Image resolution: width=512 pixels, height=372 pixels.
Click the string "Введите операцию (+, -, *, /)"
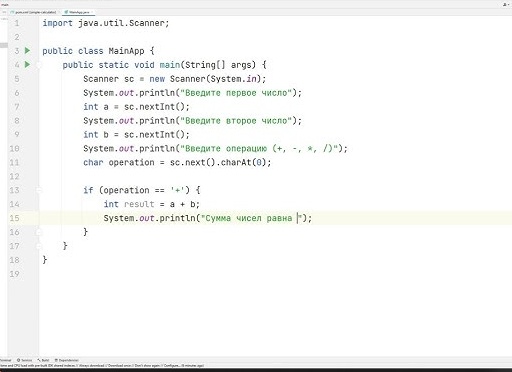(259, 148)
